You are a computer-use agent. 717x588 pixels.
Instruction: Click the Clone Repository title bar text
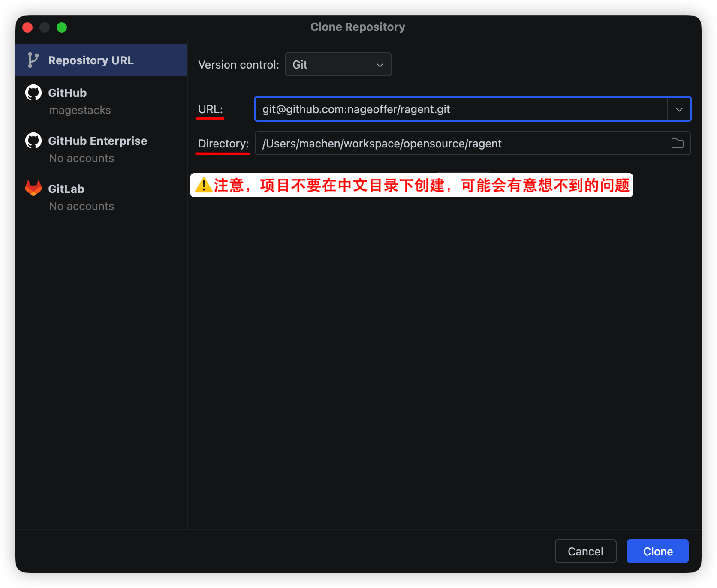click(358, 27)
